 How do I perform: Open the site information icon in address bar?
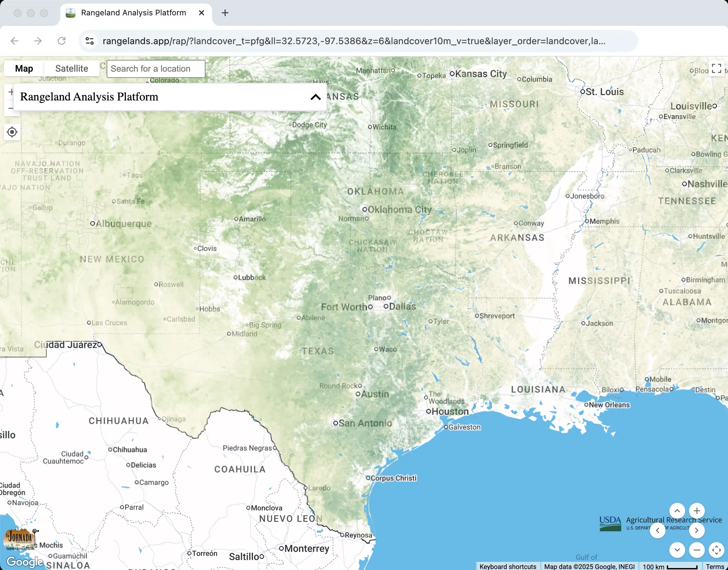[90, 41]
